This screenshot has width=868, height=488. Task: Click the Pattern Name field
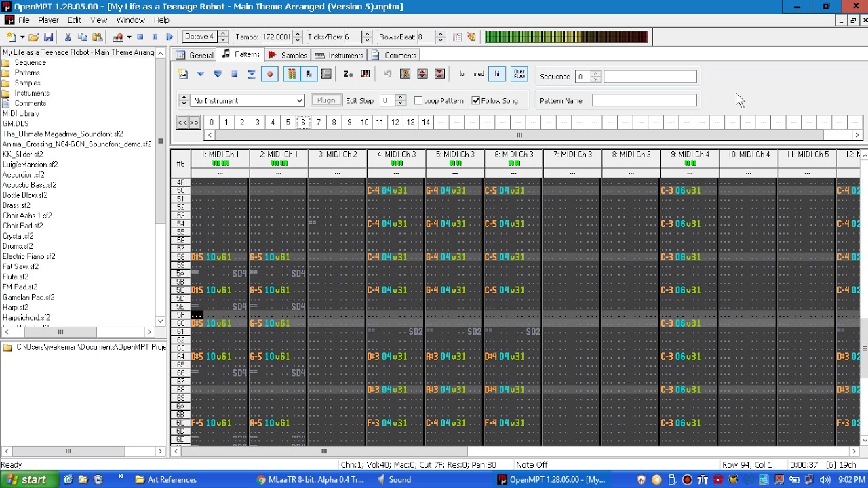point(644,100)
